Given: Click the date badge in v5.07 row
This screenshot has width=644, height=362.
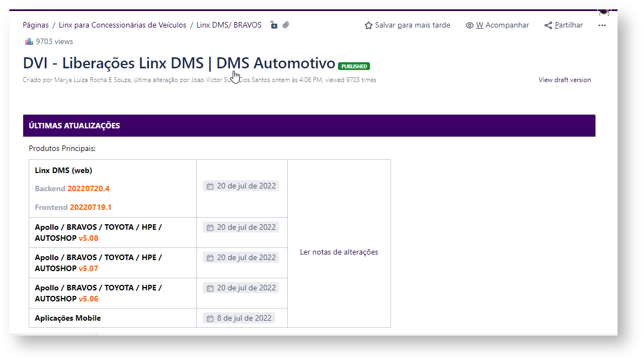Looking at the screenshot, I should pyautogui.click(x=241, y=258).
